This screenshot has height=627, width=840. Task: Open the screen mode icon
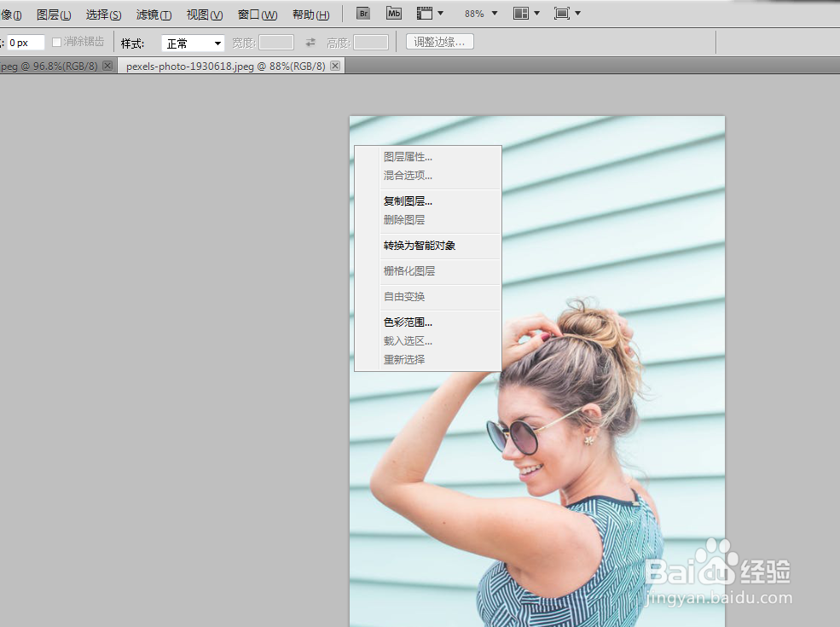[561, 14]
